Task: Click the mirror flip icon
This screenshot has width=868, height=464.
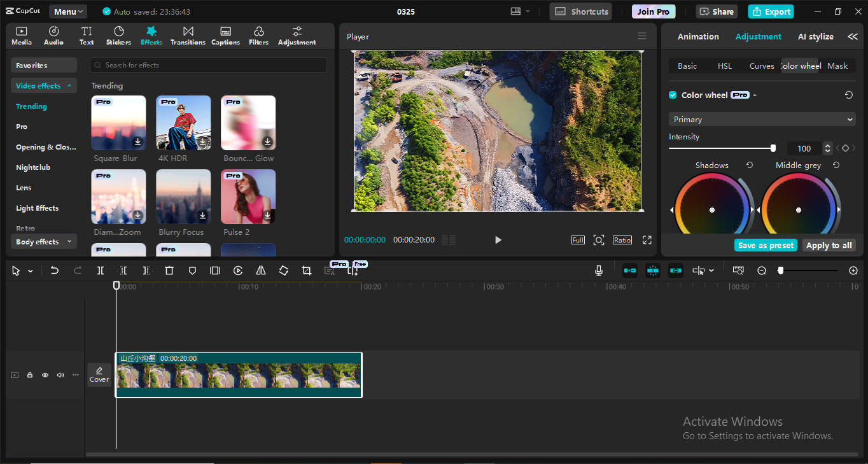Action: click(261, 271)
